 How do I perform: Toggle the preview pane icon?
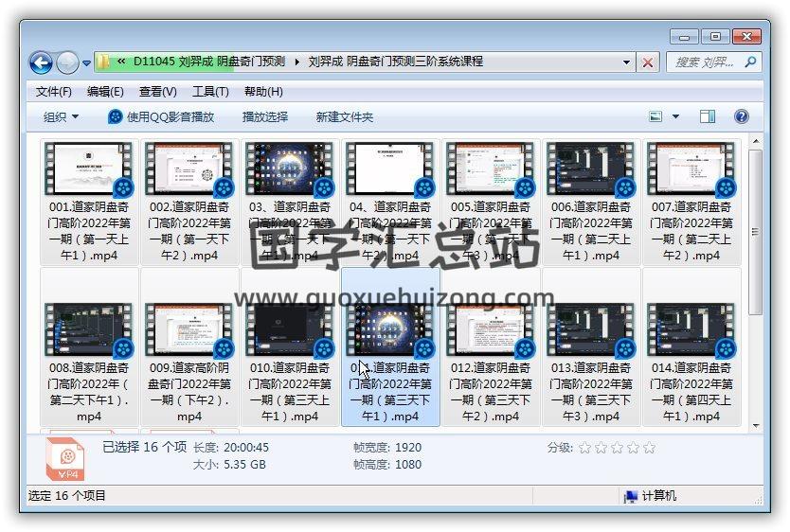tap(708, 116)
